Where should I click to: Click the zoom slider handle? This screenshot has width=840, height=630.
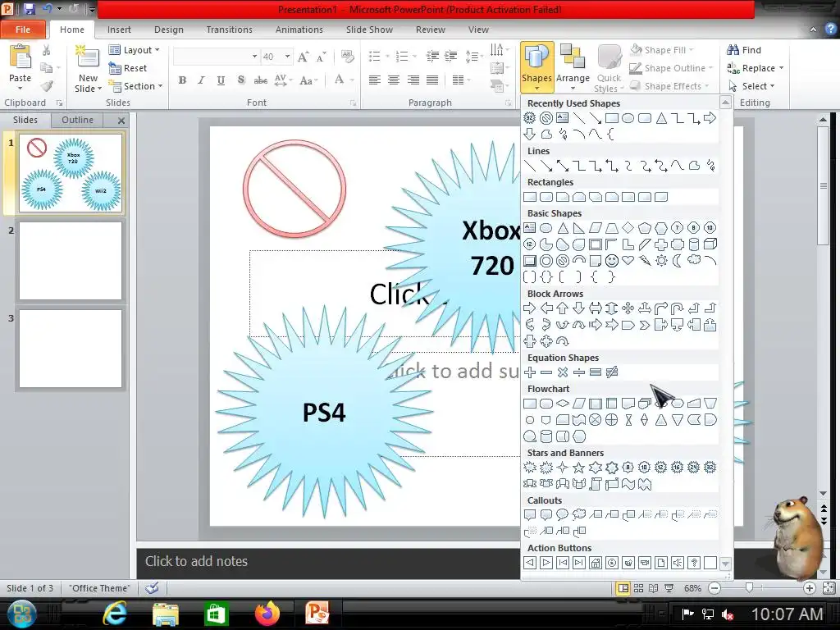coord(750,588)
